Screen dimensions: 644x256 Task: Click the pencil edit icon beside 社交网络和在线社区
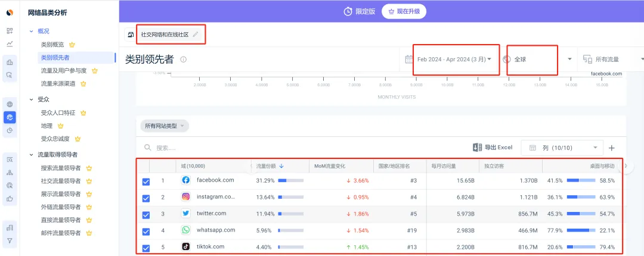196,35
